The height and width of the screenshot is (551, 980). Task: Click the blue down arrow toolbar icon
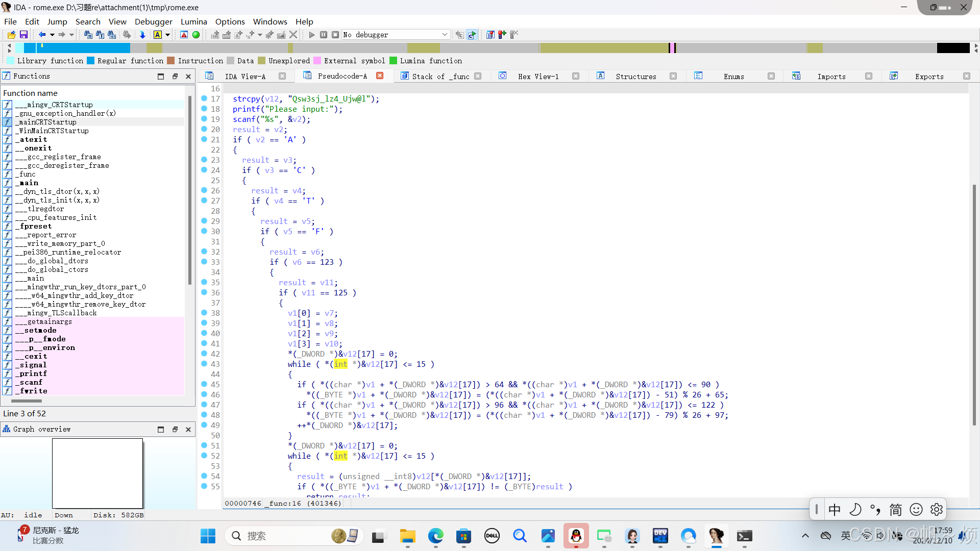point(142,35)
